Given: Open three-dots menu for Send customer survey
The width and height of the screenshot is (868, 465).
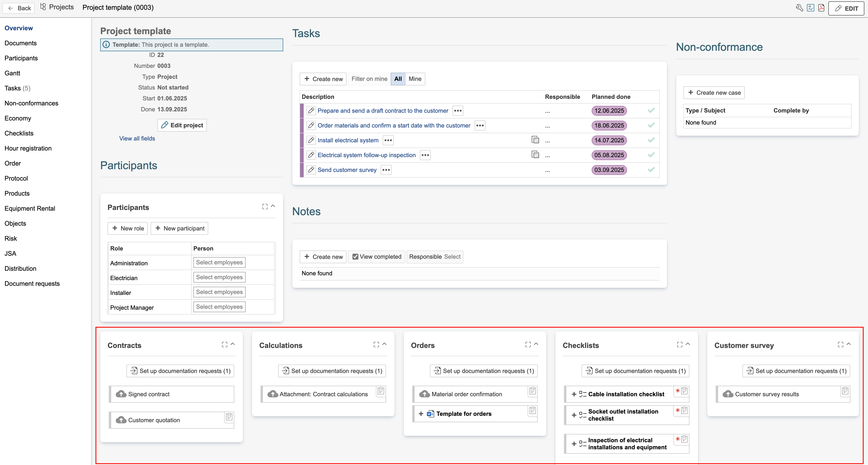Looking at the screenshot, I should pos(386,170).
